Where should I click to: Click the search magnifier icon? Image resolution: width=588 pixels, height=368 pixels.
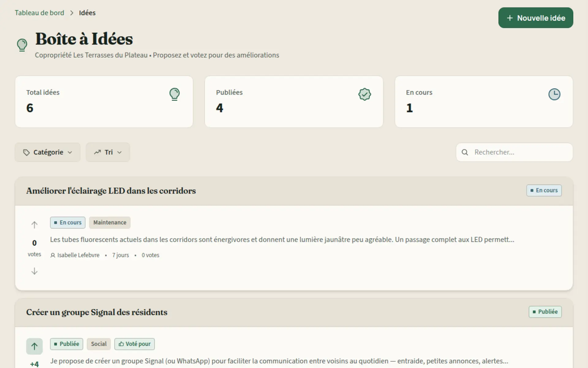coord(465,152)
